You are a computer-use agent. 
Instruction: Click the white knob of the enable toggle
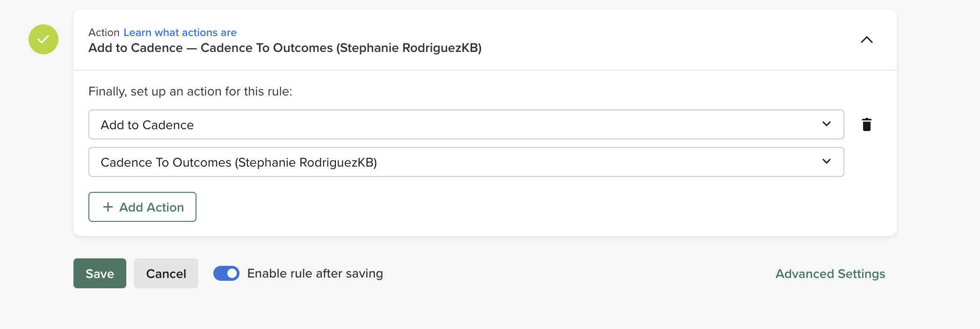[x=232, y=273]
